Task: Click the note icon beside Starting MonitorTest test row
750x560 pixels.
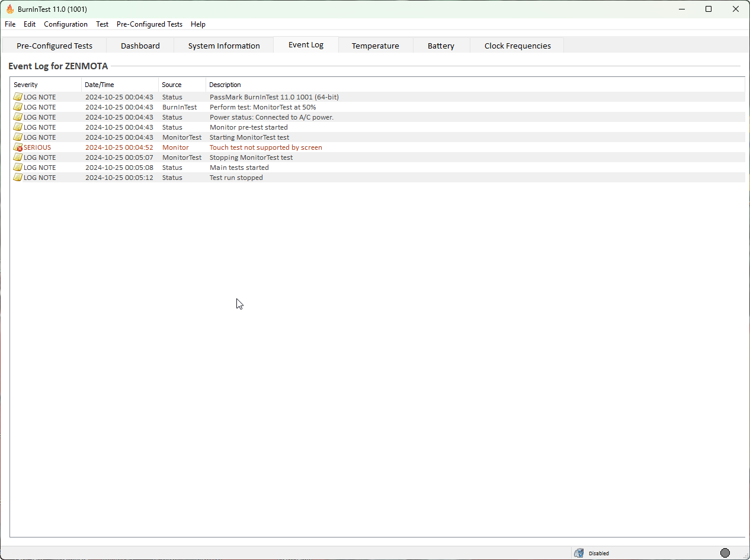Action: (18, 137)
